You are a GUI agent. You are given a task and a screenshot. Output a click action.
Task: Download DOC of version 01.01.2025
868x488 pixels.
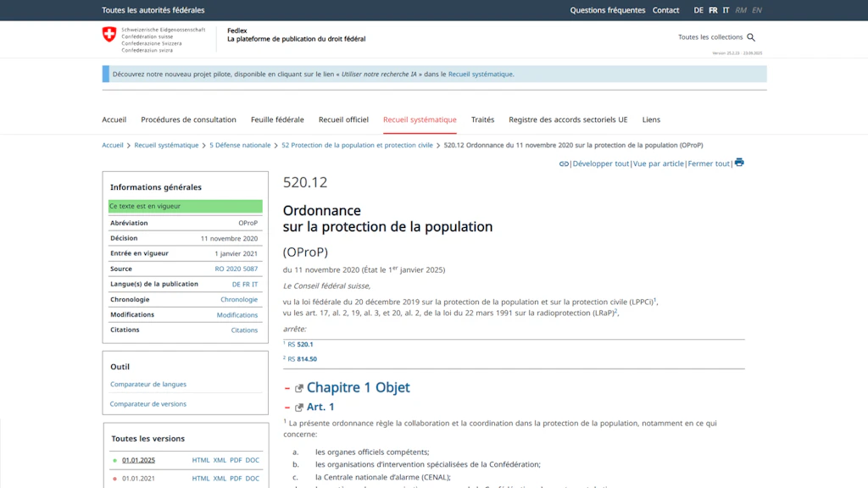pos(253,460)
